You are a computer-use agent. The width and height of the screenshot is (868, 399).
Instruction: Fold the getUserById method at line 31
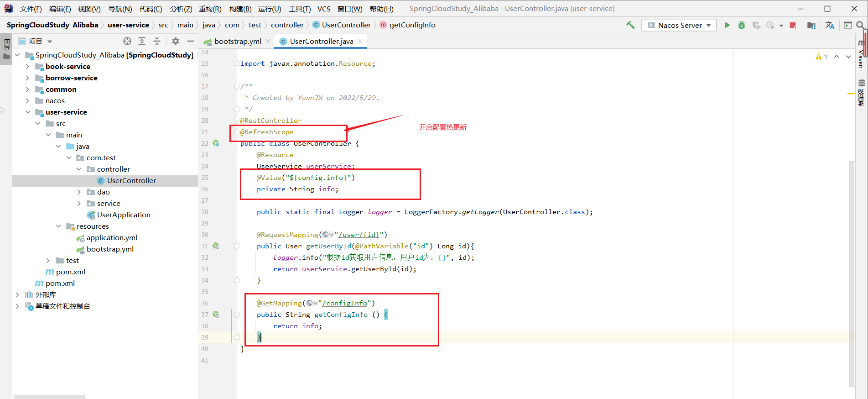[x=237, y=246]
